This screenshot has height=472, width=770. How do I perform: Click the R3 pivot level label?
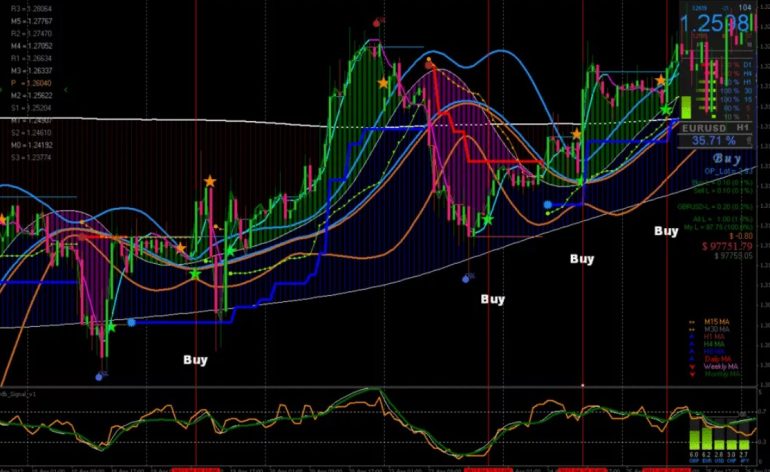coord(31,9)
